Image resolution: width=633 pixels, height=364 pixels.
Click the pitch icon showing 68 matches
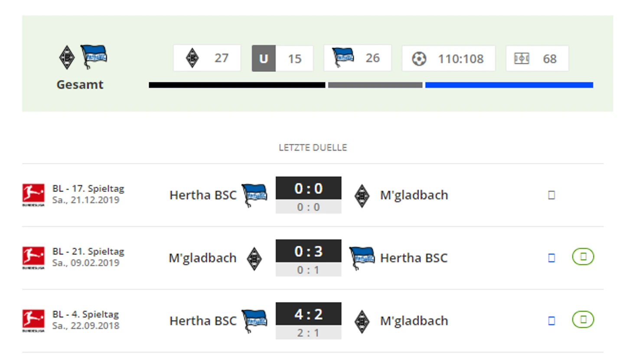pyautogui.click(x=522, y=58)
